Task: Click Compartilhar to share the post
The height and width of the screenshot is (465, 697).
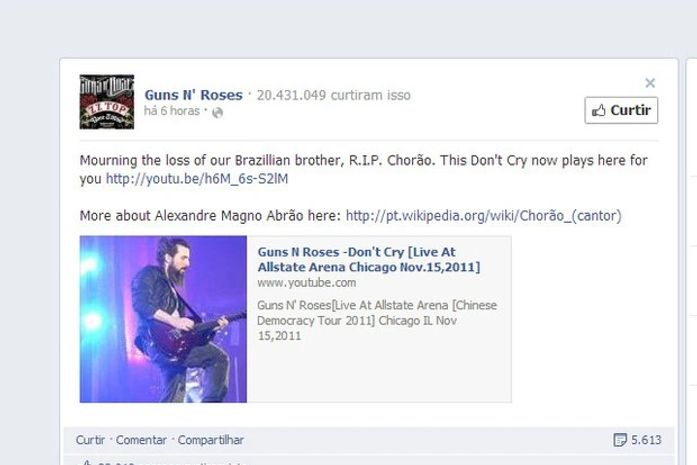Action: tap(211, 440)
